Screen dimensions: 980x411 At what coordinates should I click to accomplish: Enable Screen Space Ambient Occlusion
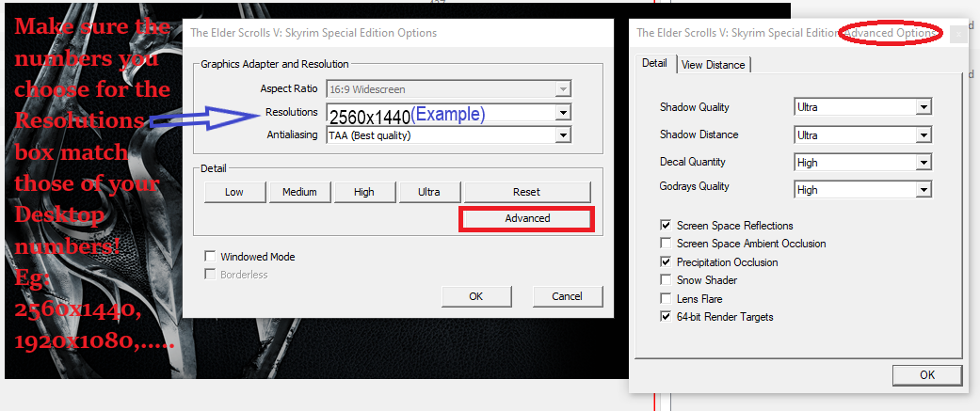665,244
